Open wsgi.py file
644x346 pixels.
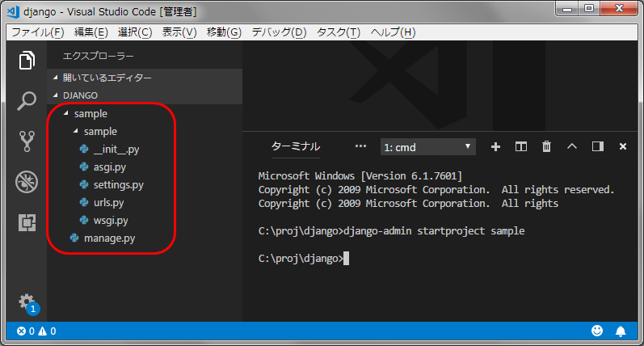(x=111, y=220)
